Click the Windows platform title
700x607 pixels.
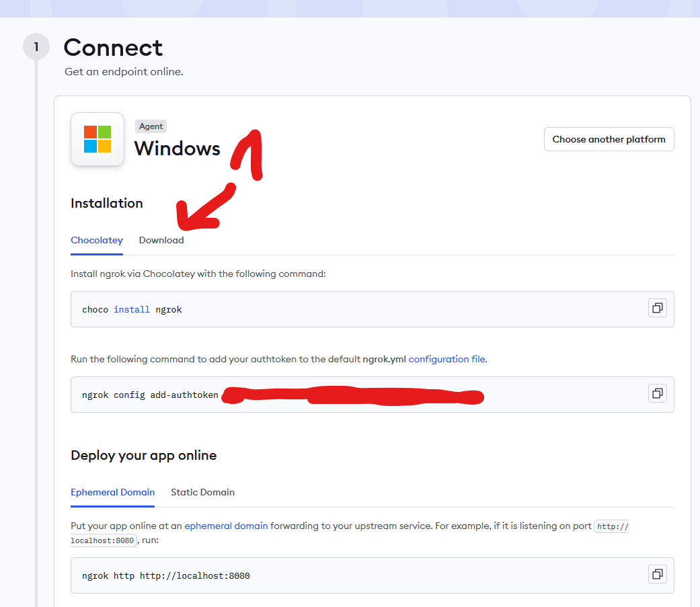point(178,148)
